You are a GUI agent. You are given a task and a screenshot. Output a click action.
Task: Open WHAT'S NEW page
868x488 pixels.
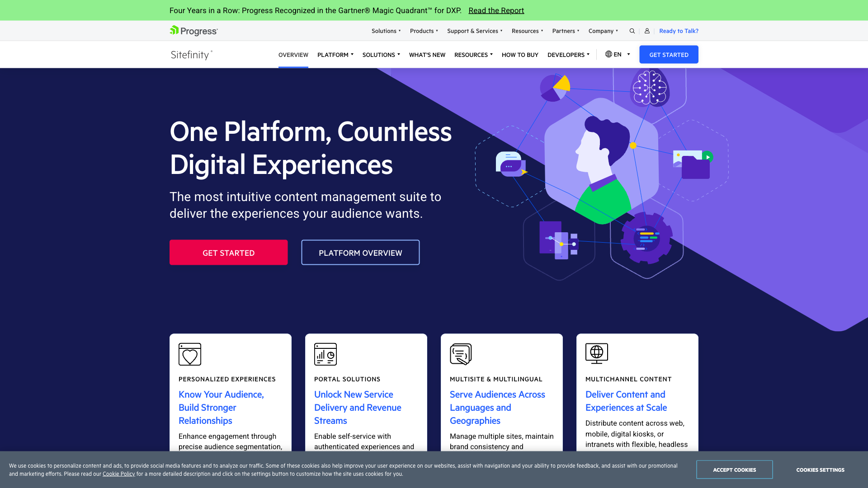coord(427,55)
